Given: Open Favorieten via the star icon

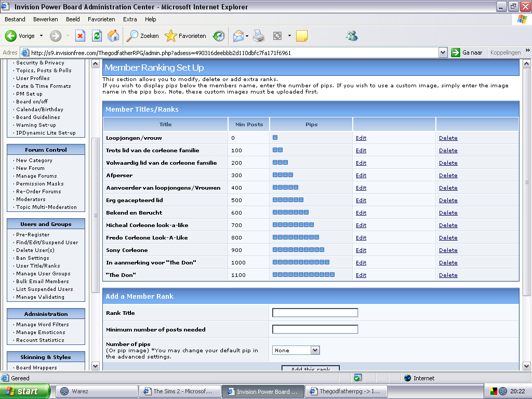Looking at the screenshot, I should [x=170, y=36].
